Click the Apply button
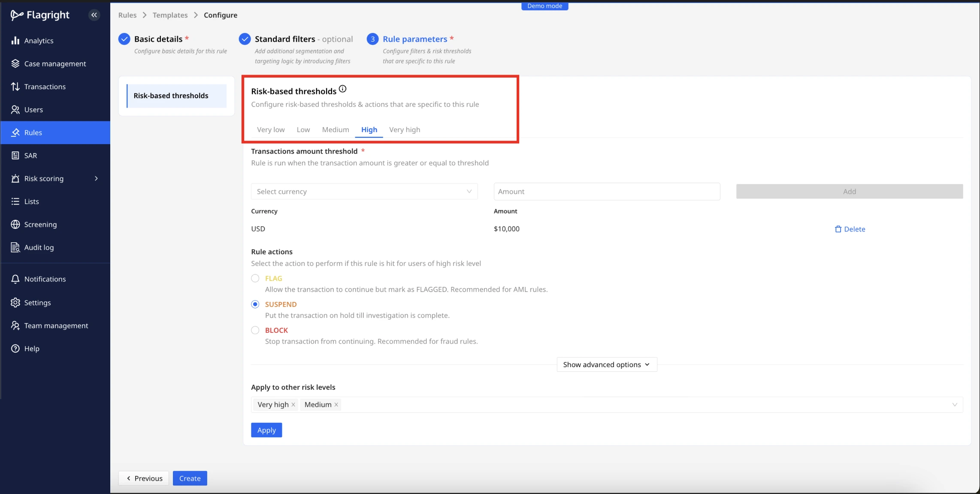This screenshot has width=980, height=494. pos(266,430)
